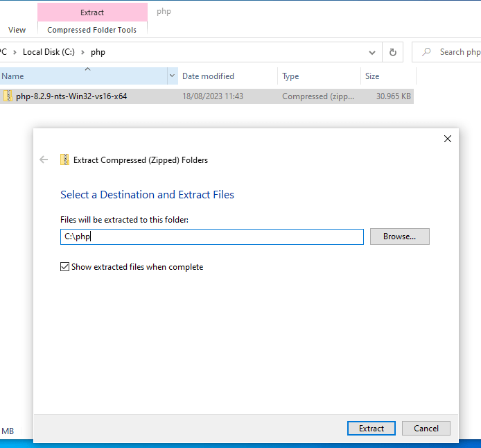Image resolution: width=481 pixels, height=448 pixels.
Task: Click the zipped folder icon in the dialog title
Action: coord(64,160)
